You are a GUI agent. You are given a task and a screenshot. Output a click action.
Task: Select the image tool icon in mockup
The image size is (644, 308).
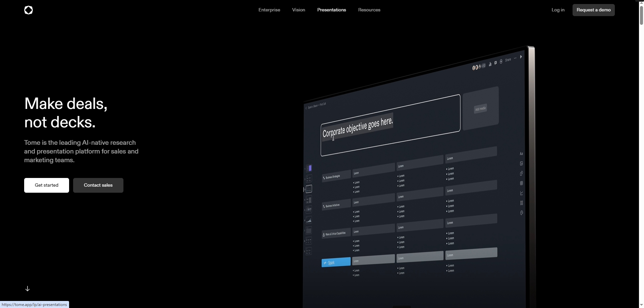click(521, 164)
